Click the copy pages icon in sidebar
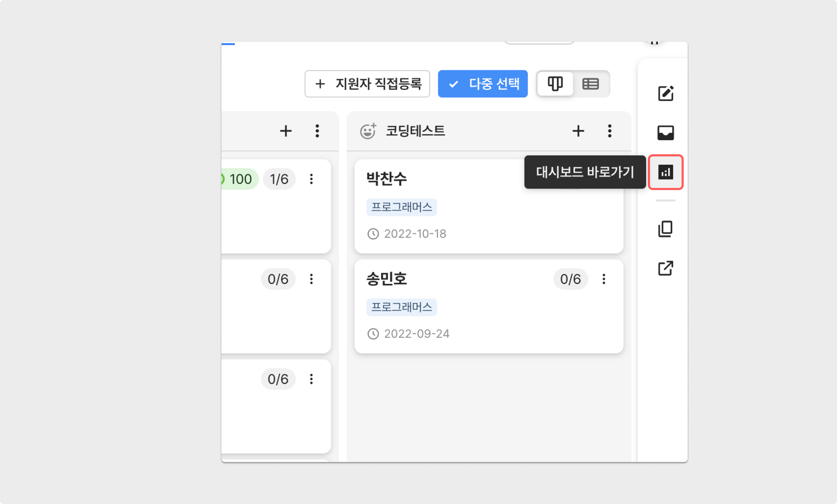The height and width of the screenshot is (504, 837). pos(665,229)
